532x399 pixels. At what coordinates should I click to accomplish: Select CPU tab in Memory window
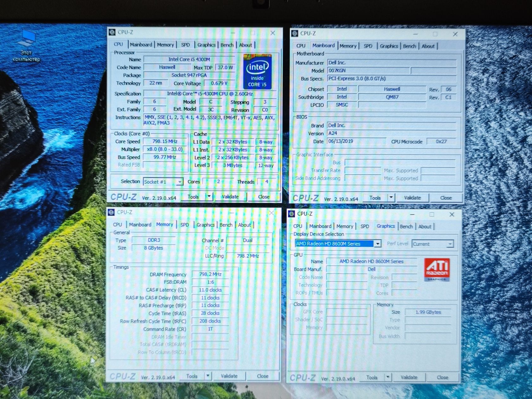tap(117, 225)
